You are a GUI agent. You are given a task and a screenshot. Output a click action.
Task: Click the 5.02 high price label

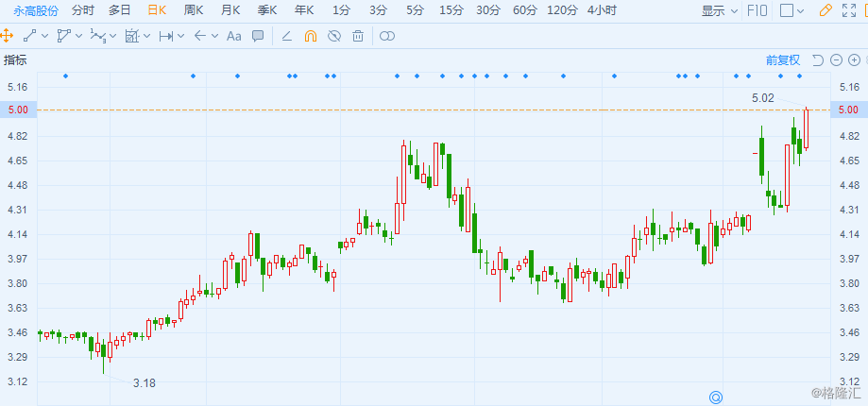point(763,98)
